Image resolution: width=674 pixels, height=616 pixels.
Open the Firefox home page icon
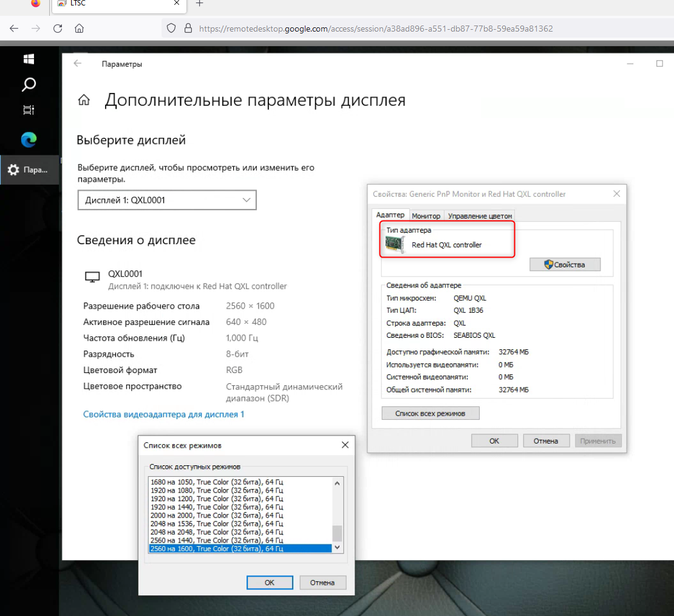click(79, 29)
